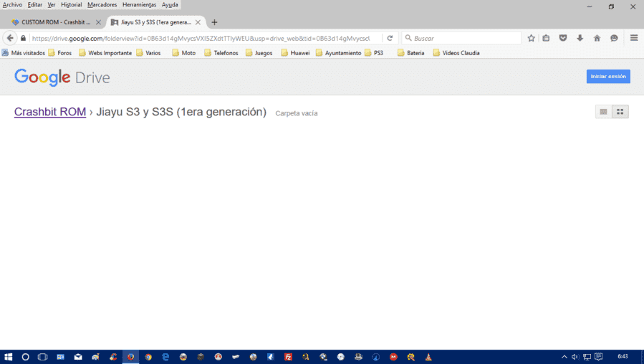
Task: Go to the Firefox home icon
Action: (x=597, y=38)
